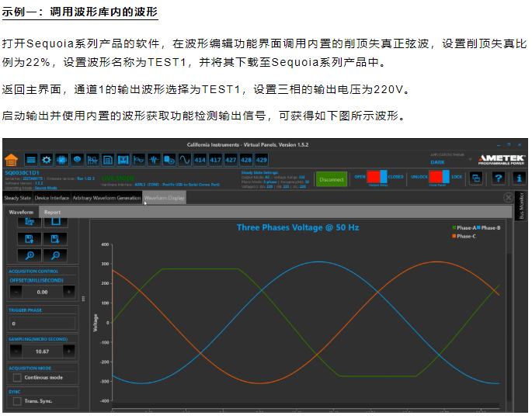Toggle the front panel UNLOCK/LOCK switch

click(440, 177)
